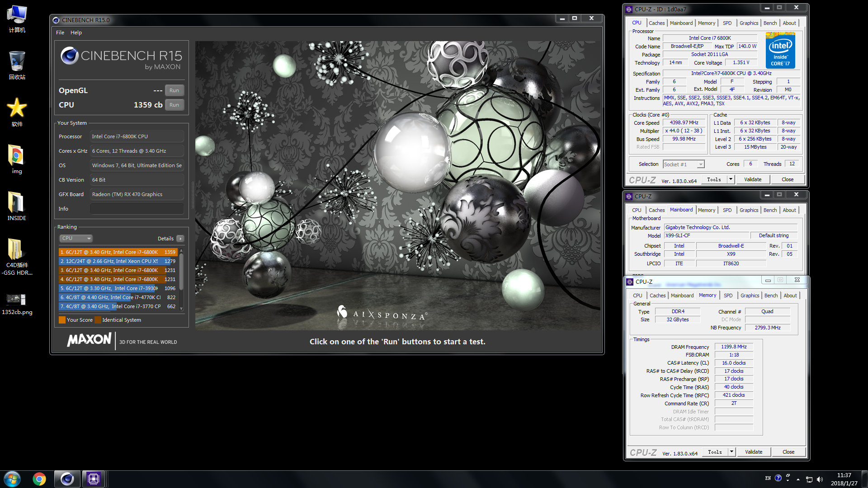This screenshot has width=868, height=488.
Task: Select the 1352cb.png file icon
Action: [x=17, y=304]
